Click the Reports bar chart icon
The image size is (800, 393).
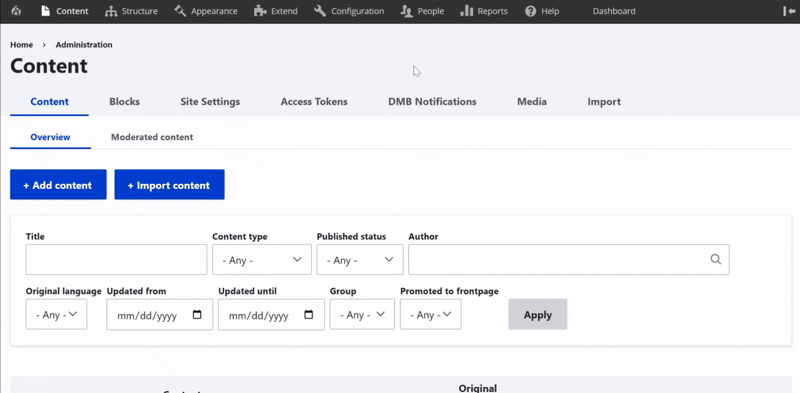467,11
